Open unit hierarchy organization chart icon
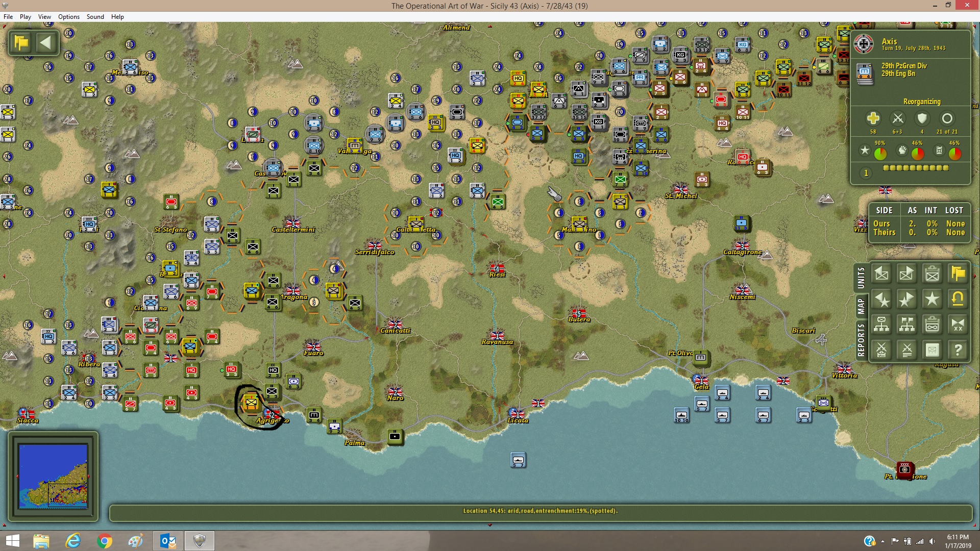 [x=881, y=324]
